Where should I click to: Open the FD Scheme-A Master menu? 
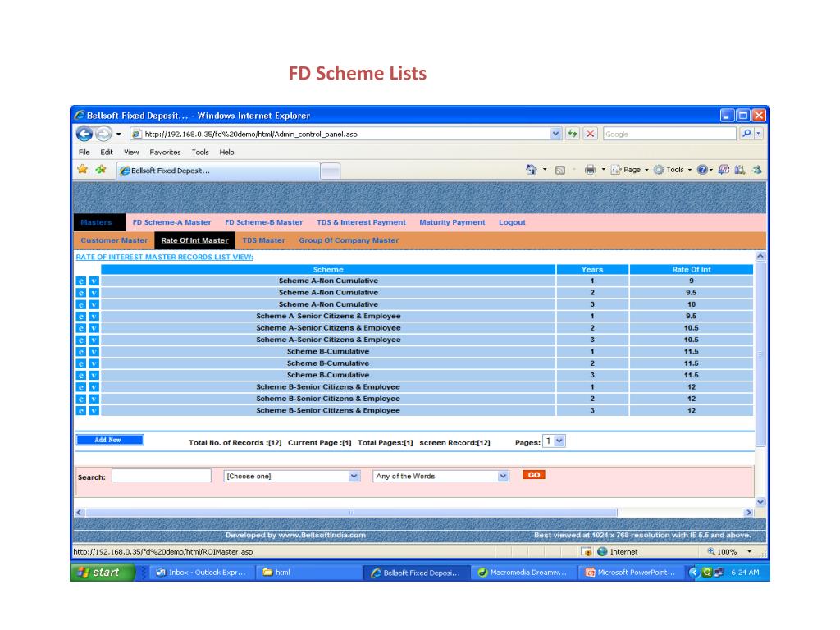[171, 222]
